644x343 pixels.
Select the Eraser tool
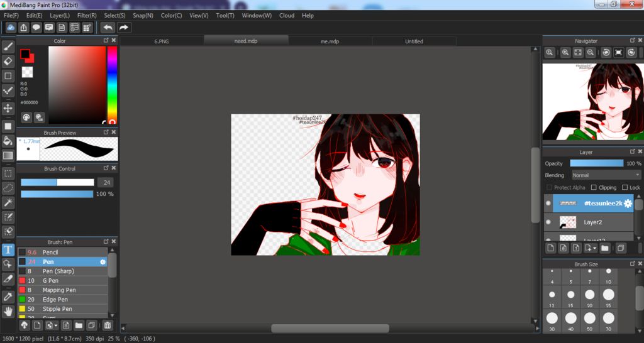(x=8, y=61)
